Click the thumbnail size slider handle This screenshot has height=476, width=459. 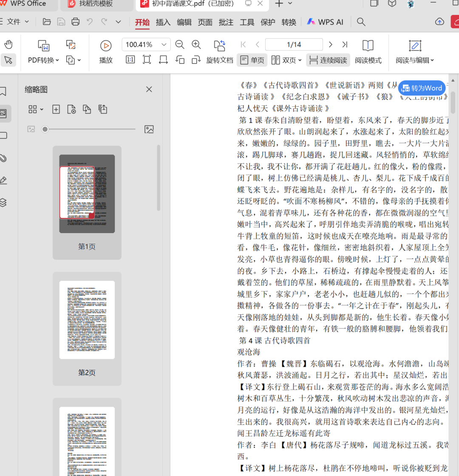45,129
